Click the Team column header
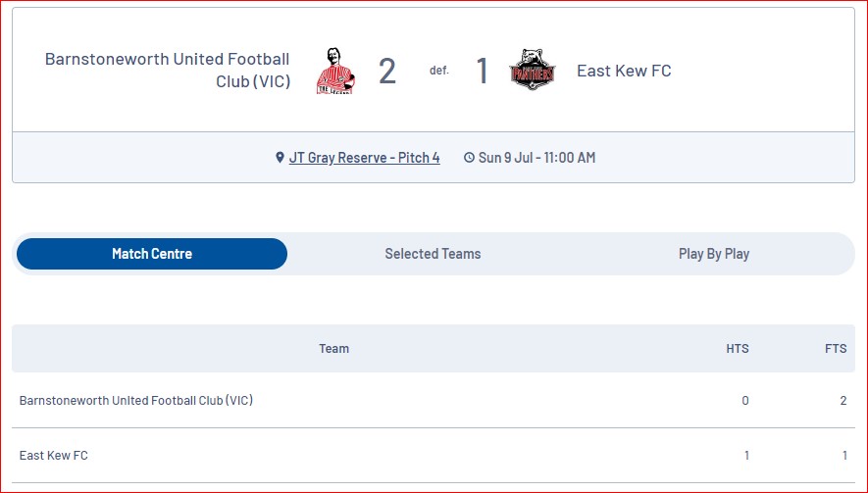The image size is (868, 493). tap(333, 349)
